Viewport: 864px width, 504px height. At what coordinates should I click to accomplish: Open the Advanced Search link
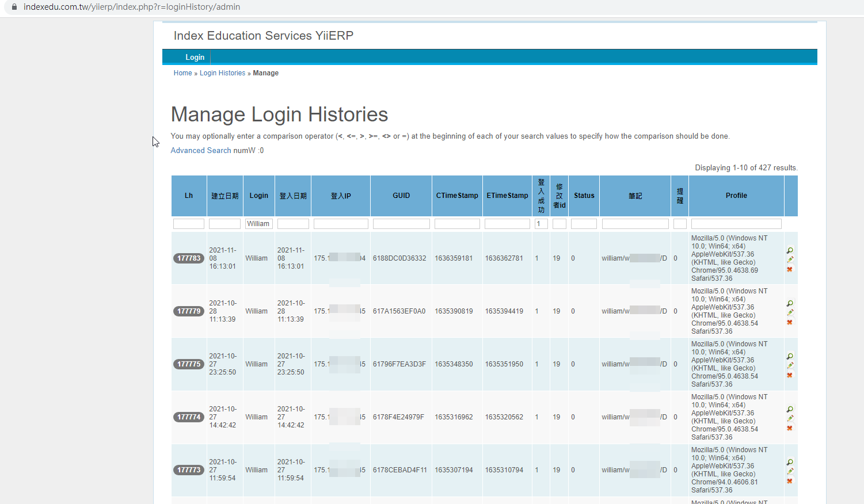tap(201, 150)
